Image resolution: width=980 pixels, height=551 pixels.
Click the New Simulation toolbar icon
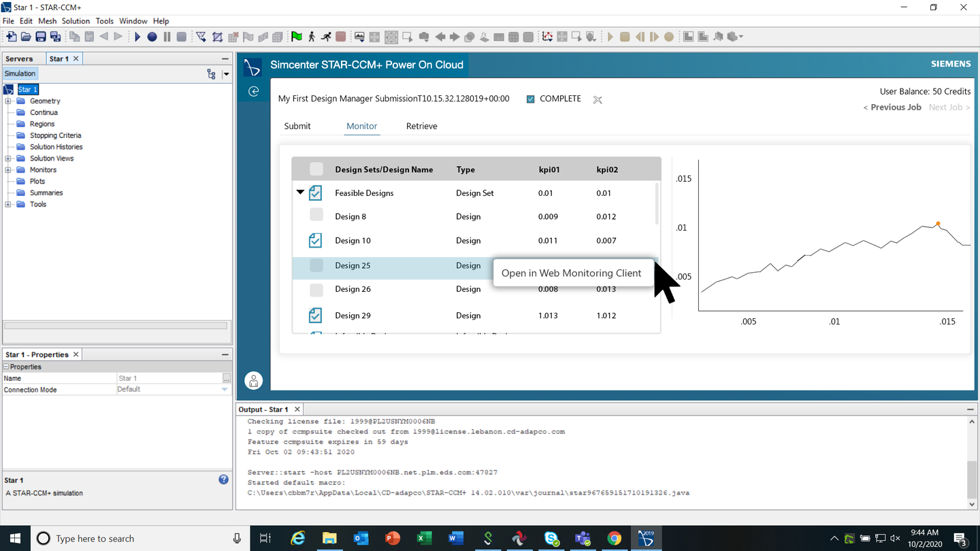11,37
